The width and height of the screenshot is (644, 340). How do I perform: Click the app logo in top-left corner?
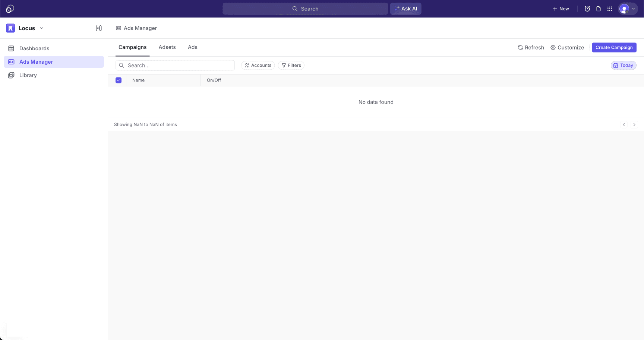[10, 9]
